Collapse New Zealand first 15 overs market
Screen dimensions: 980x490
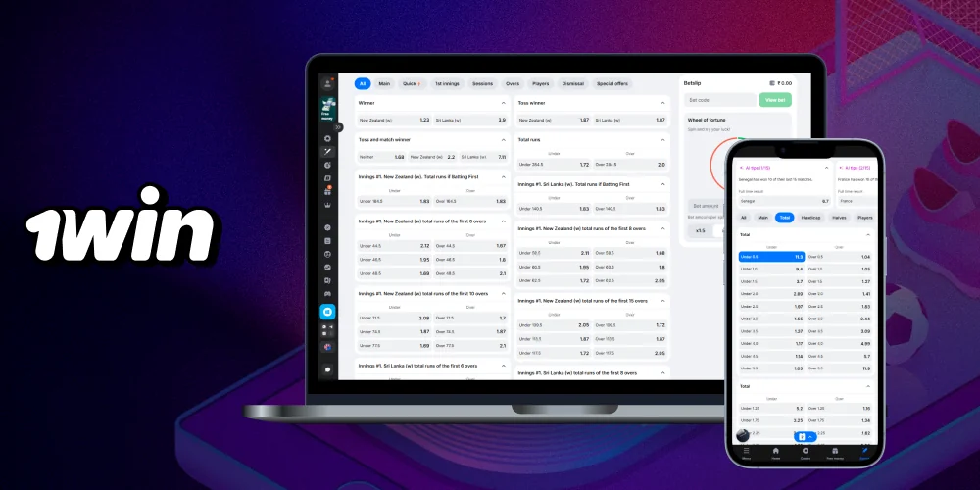pyautogui.click(x=662, y=301)
